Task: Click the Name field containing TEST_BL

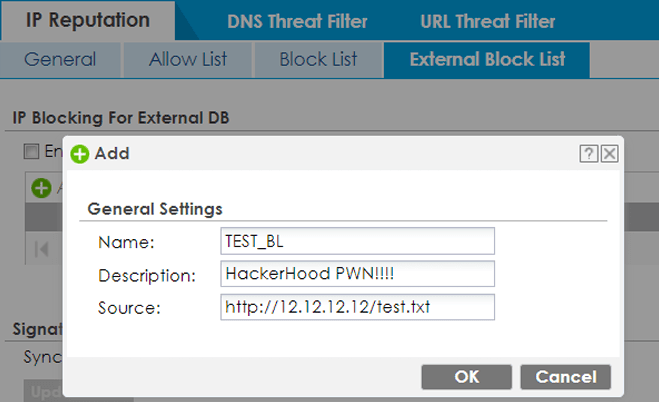Action: [357, 241]
